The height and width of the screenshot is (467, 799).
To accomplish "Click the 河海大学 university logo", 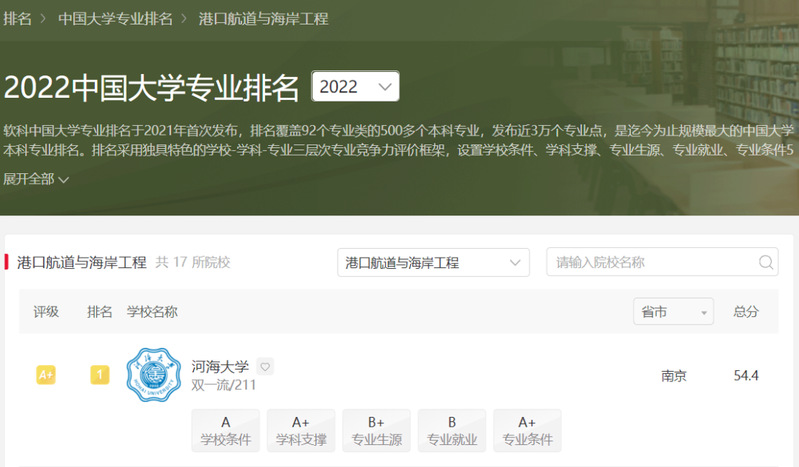I will (x=155, y=376).
